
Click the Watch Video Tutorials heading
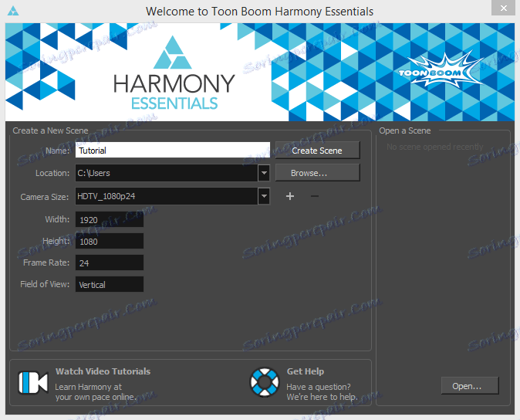(103, 371)
